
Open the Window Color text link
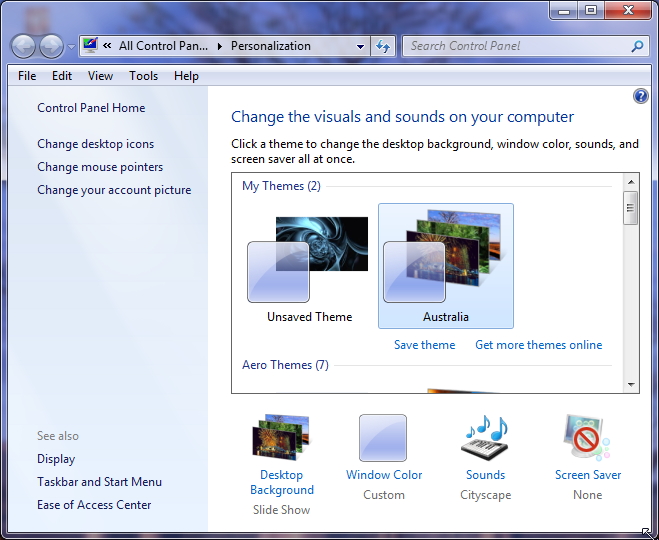pos(384,475)
